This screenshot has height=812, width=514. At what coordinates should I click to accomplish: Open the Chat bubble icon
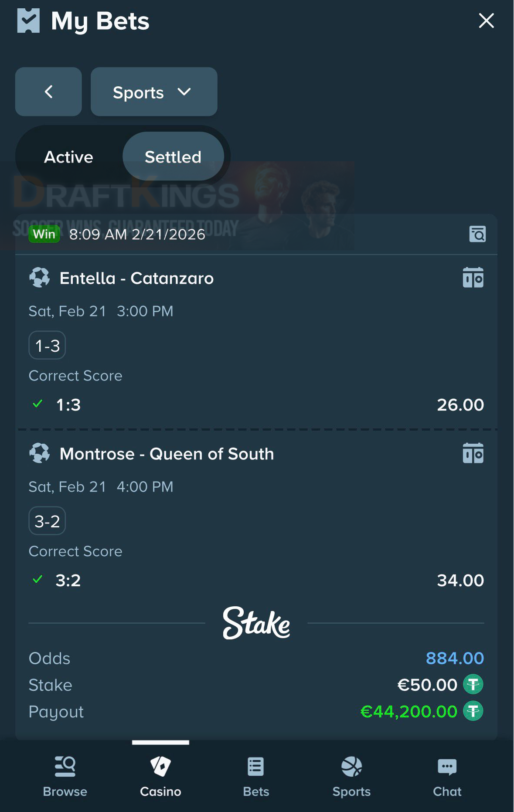click(447, 767)
